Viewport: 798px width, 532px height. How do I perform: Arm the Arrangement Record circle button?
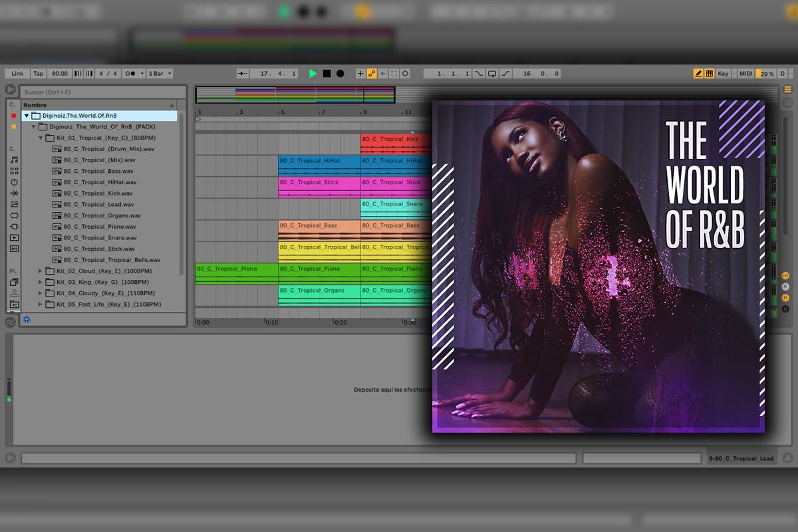coord(340,74)
